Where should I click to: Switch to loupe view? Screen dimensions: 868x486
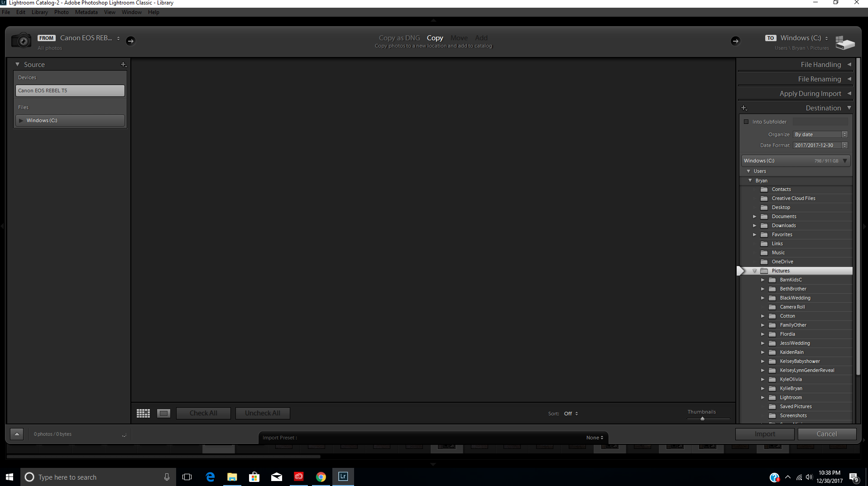tap(163, 413)
